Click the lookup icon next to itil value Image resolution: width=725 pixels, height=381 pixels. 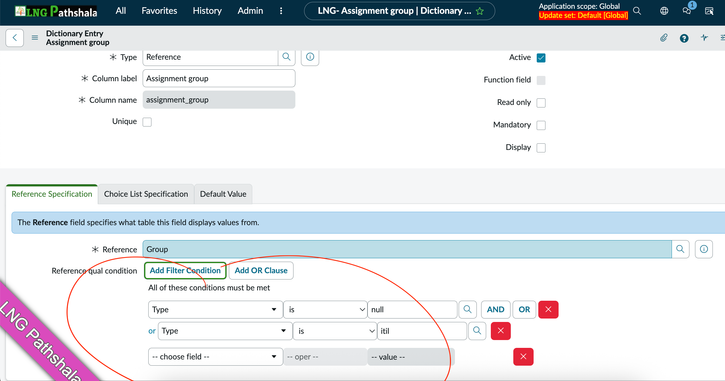[x=477, y=331]
